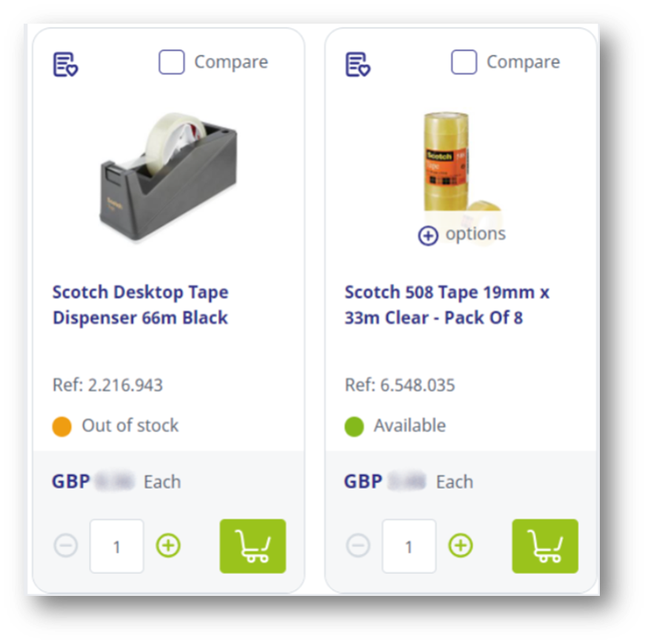Add Scotch Desktop Tape Dispenser to wishlist icon

pos(66,64)
